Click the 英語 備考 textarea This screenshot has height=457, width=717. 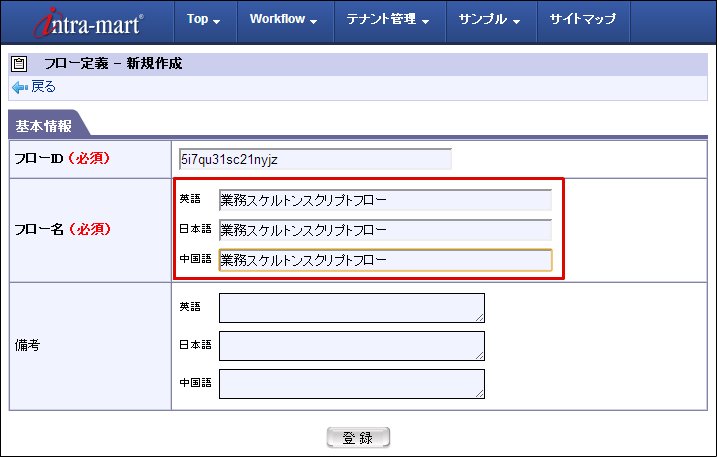pyautogui.click(x=352, y=308)
